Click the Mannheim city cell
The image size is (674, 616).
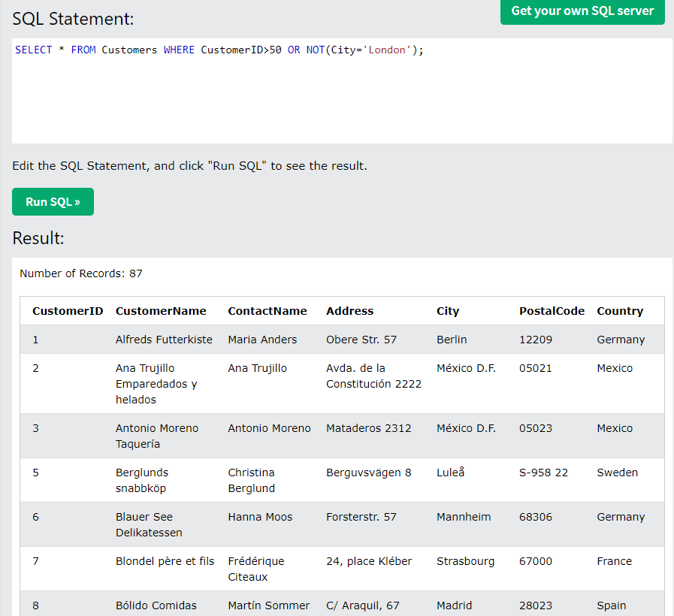coord(464,517)
